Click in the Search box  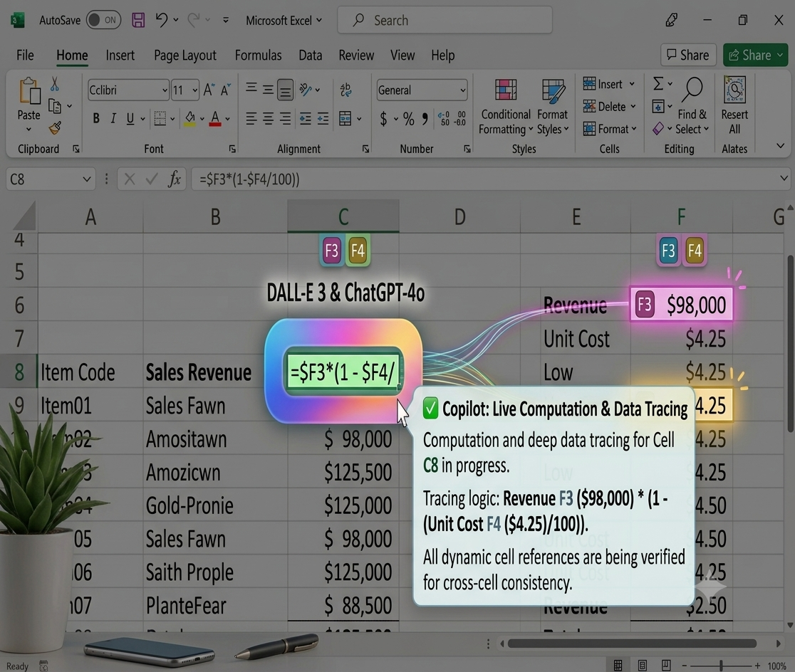pyautogui.click(x=445, y=20)
